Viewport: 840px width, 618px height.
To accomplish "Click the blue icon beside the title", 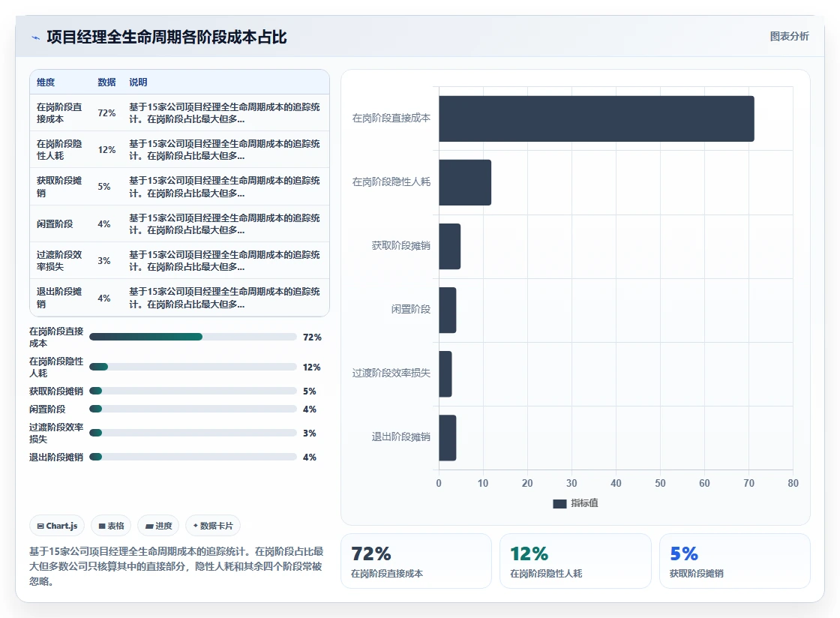I will click(x=36, y=37).
